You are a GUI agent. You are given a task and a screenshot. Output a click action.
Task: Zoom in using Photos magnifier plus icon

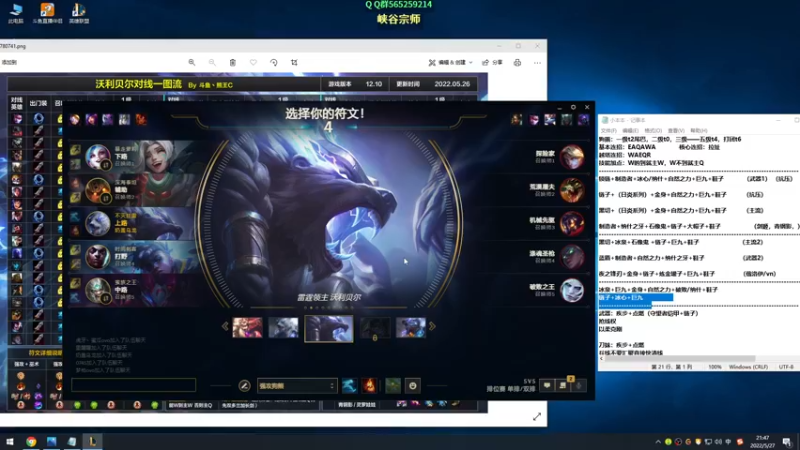point(192,62)
